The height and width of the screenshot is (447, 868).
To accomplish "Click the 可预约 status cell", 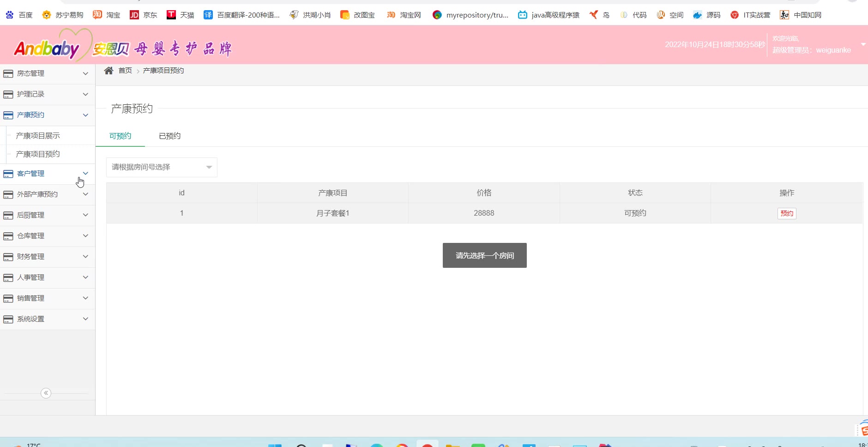I will [635, 213].
